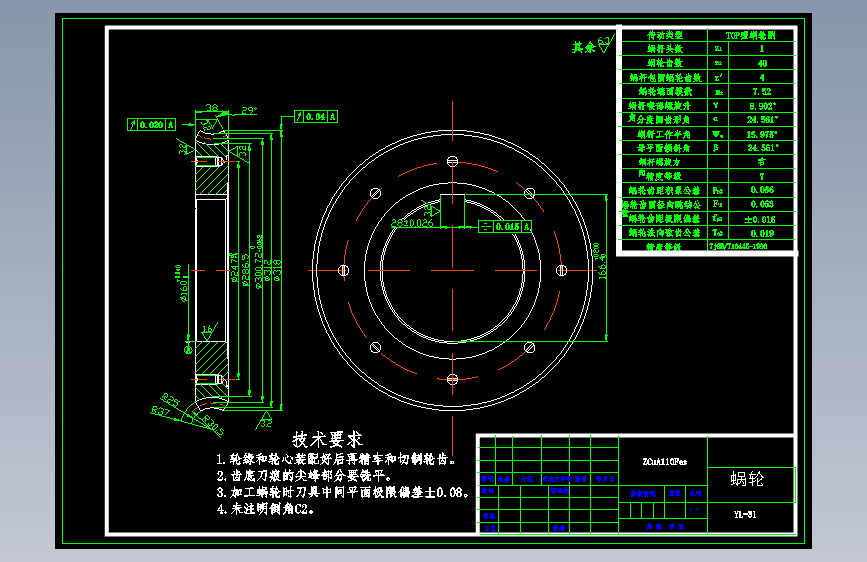Image resolution: width=867 pixels, height=562 pixels.
Task: Select the 蜗轮 title block name
Action: [746, 479]
